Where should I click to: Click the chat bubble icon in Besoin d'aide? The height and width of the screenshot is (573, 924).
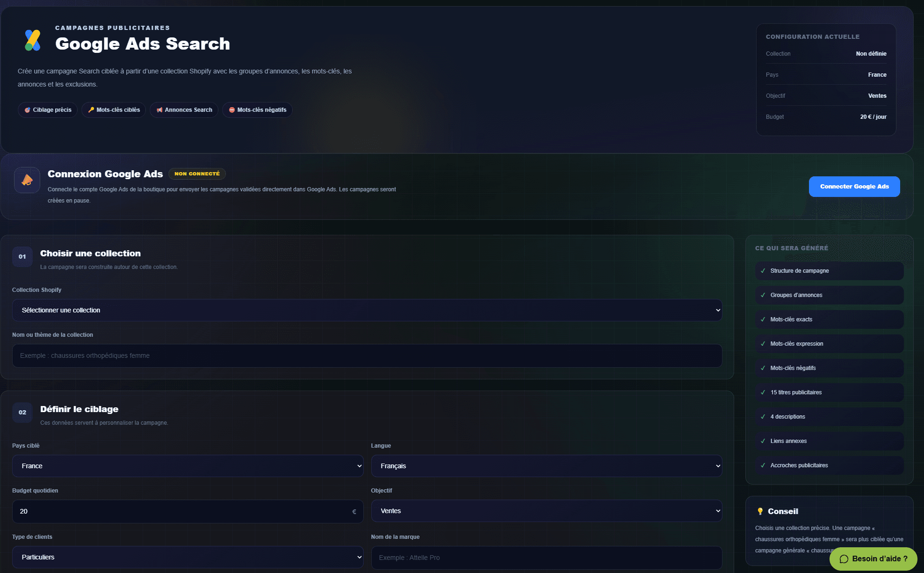pyautogui.click(x=844, y=559)
